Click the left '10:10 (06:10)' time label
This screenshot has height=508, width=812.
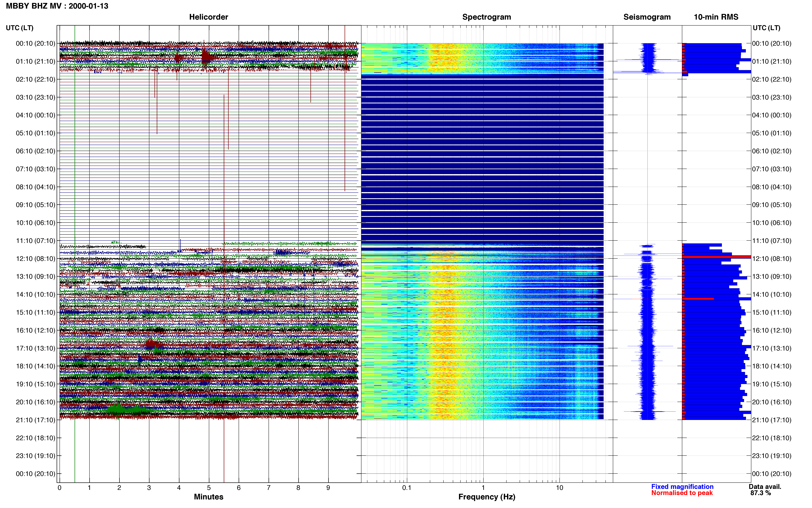(x=36, y=222)
